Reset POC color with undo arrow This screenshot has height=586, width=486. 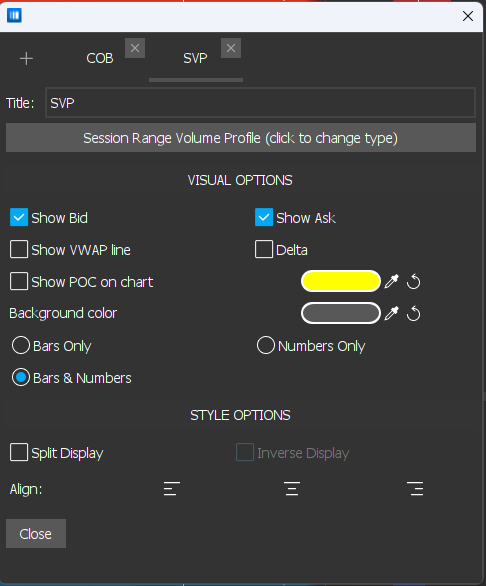[413, 281]
